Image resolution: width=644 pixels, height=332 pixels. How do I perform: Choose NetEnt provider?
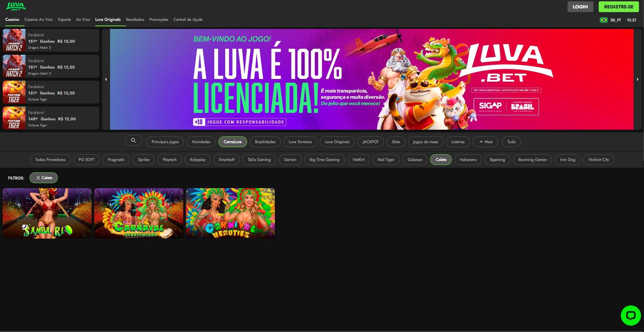[x=358, y=160]
